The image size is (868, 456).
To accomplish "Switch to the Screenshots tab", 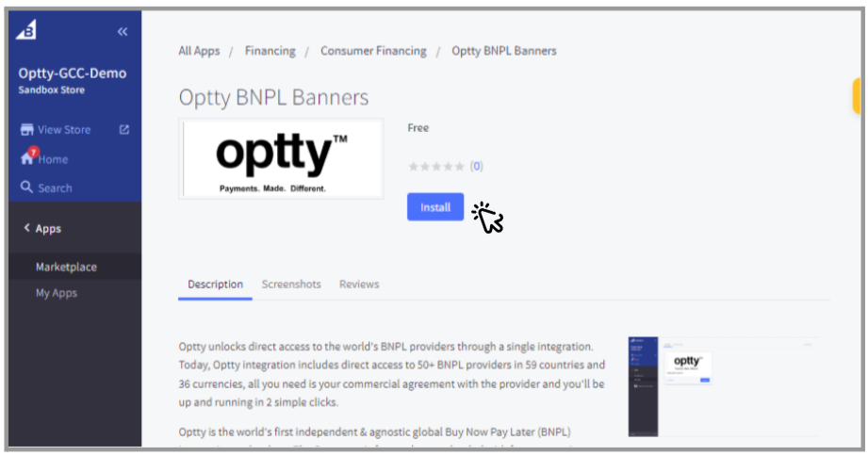I will pyautogui.click(x=291, y=284).
